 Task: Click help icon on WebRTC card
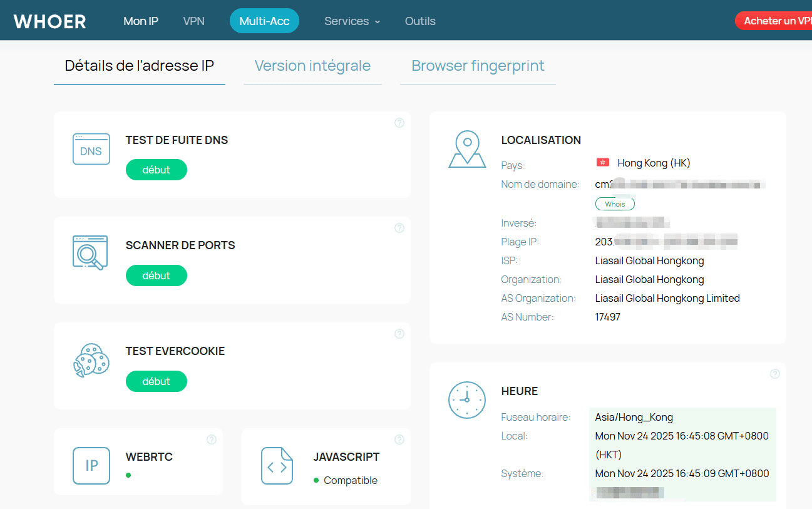212,440
